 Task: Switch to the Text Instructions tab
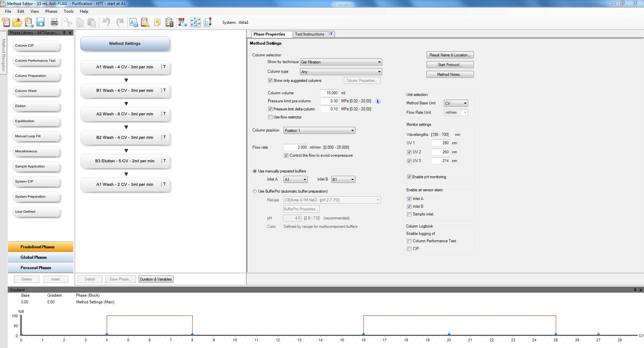[x=309, y=34]
